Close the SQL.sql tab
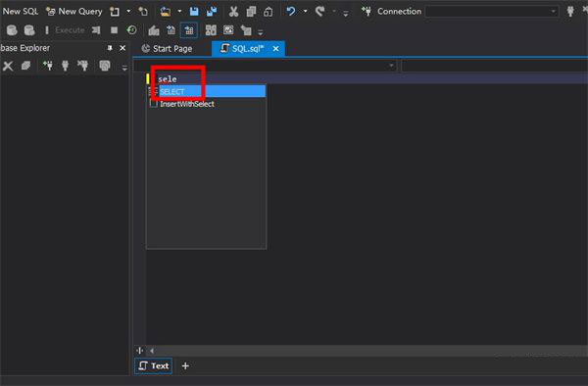Screen dimensions: 588x386 click(276, 49)
